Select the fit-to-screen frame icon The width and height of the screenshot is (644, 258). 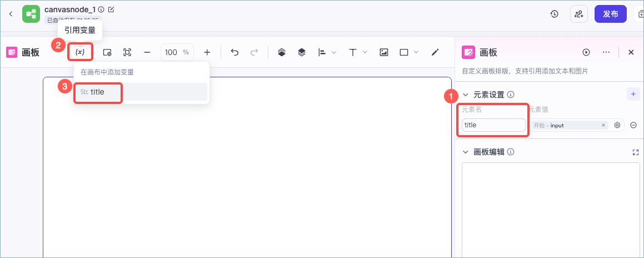click(127, 52)
